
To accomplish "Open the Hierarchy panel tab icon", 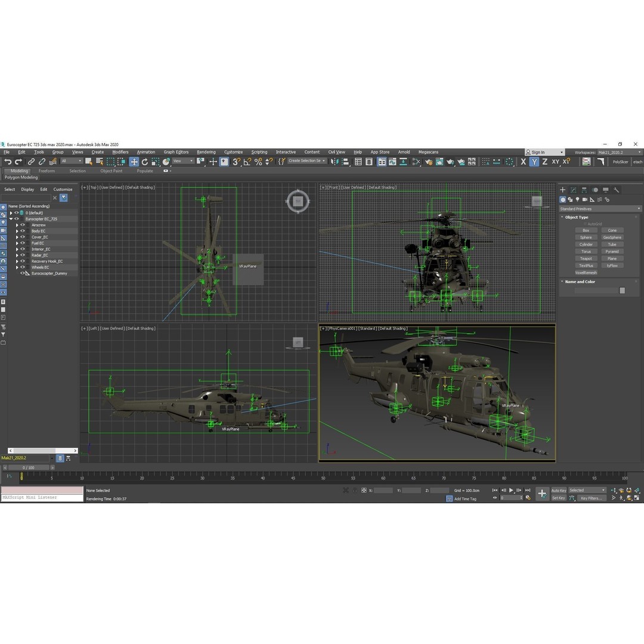I will (584, 190).
